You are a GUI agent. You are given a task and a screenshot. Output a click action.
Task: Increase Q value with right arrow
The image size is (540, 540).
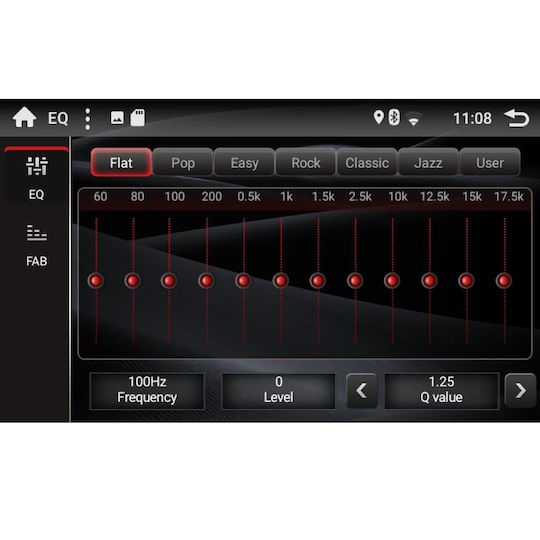[520, 391]
